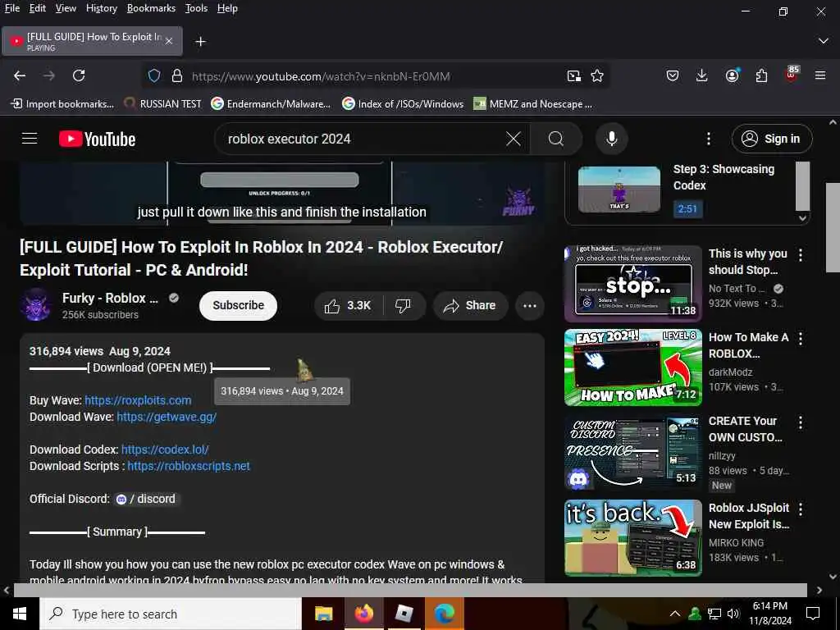Open options for 'How To Make A ROBLOX' video

[801, 338]
